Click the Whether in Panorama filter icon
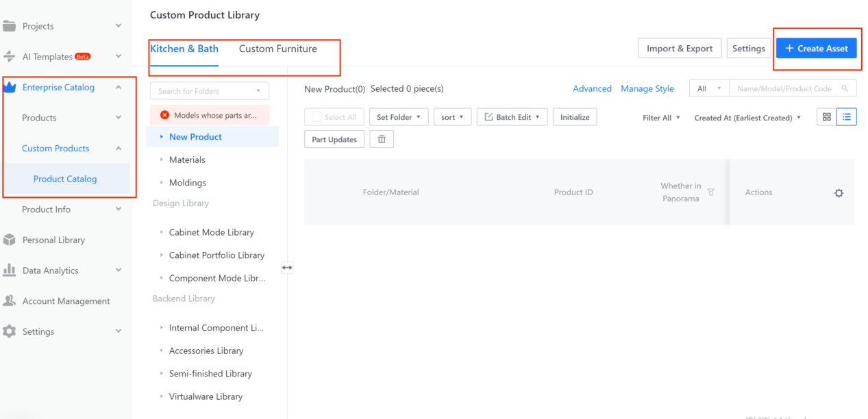Image resolution: width=868 pixels, height=419 pixels. tap(710, 192)
